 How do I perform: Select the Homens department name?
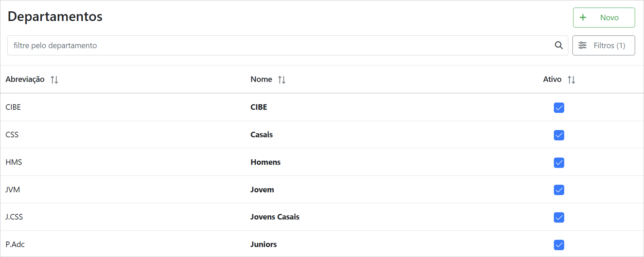(x=266, y=162)
